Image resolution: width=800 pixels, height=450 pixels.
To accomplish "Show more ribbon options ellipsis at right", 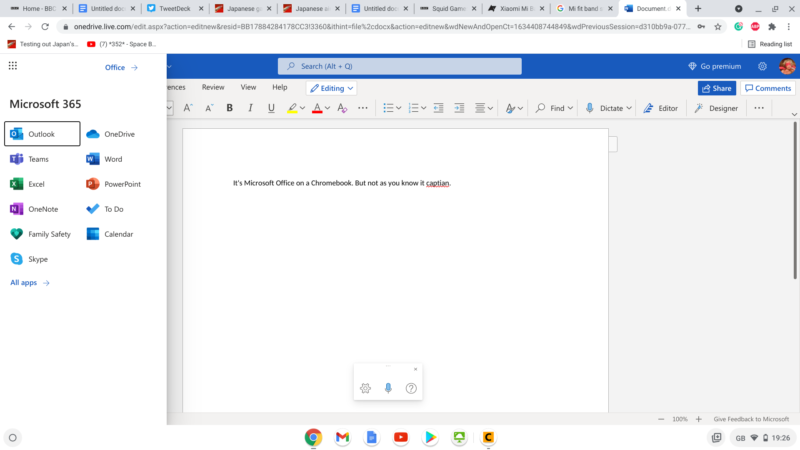I will click(759, 108).
